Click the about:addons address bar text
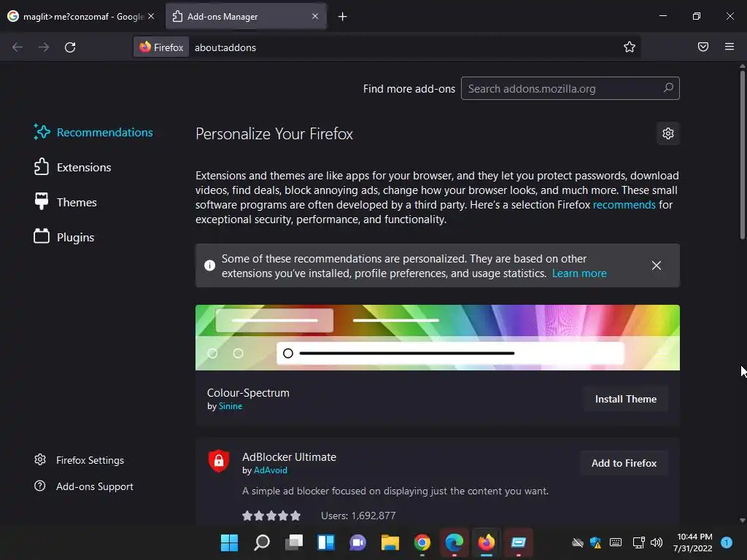The width and height of the screenshot is (747, 560). pyautogui.click(x=225, y=47)
